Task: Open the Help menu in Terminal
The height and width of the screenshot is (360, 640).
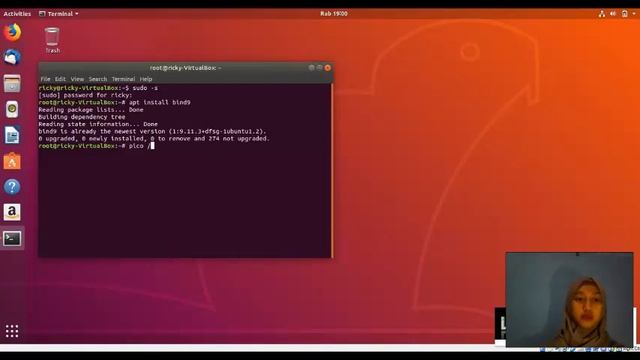Action: coord(146,79)
